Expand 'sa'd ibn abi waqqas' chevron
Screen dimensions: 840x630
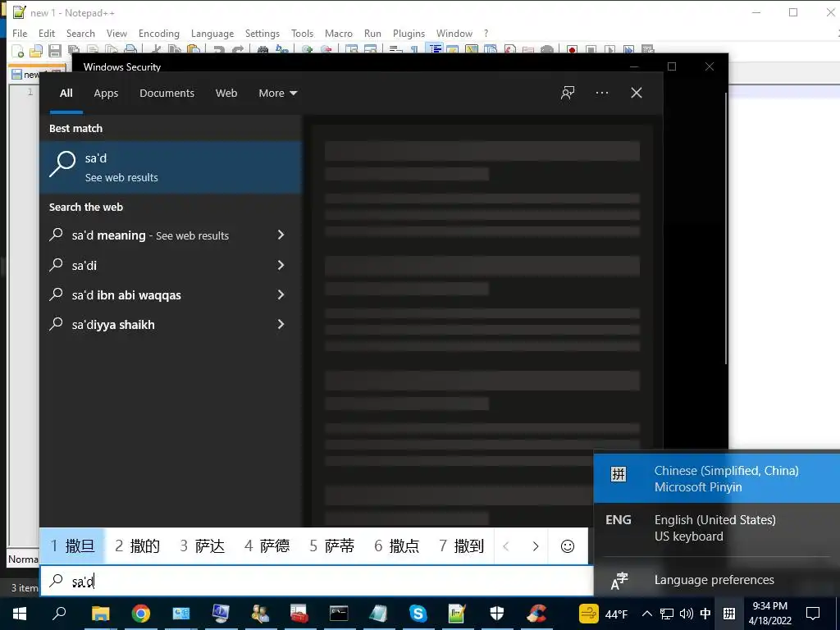[281, 294]
